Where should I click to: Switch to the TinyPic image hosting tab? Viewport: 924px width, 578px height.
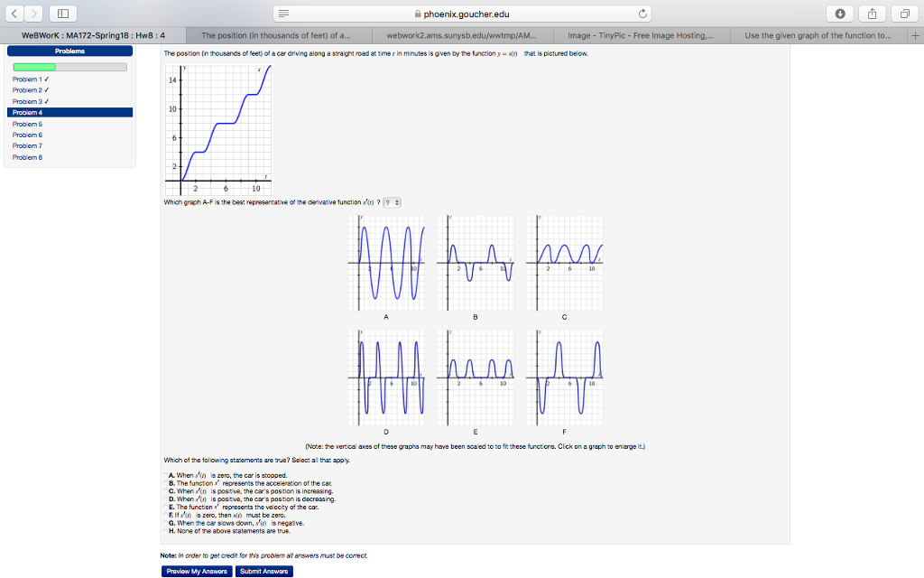[x=644, y=35]
